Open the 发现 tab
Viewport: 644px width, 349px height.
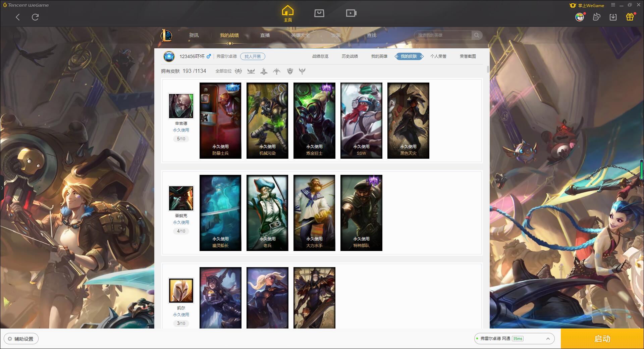click(336, 35)
